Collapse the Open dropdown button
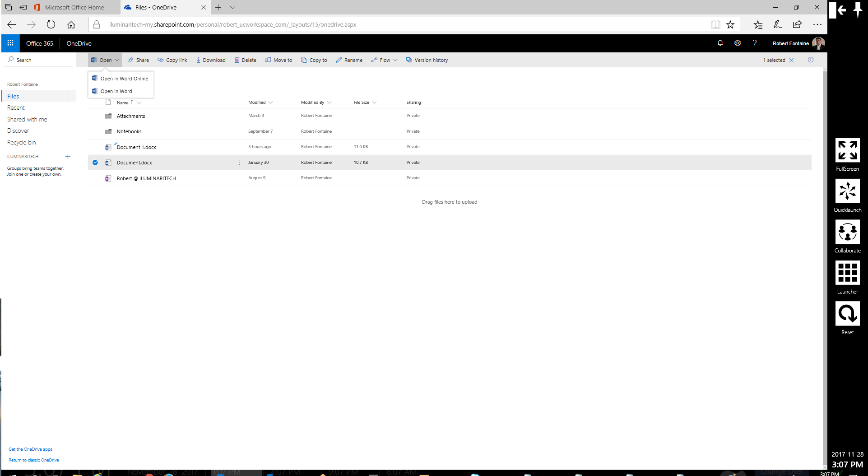 pos(105,60)
